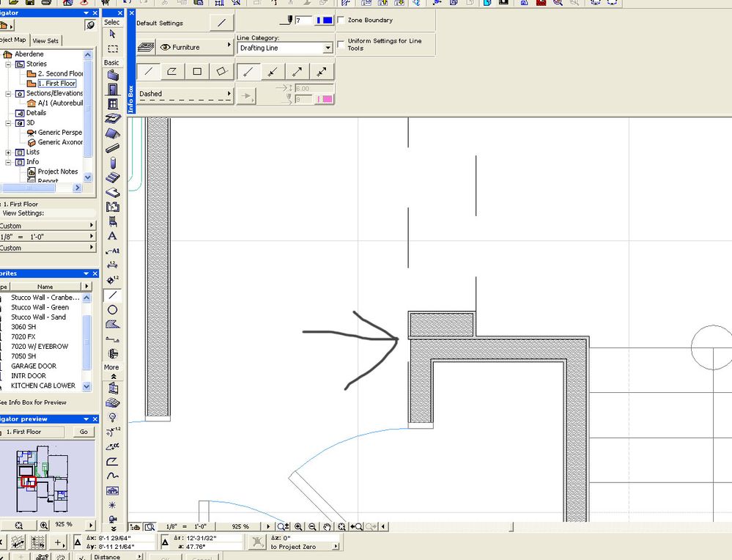Select the Beam tool
732x560 pixels.
click(x=113, y=149)
